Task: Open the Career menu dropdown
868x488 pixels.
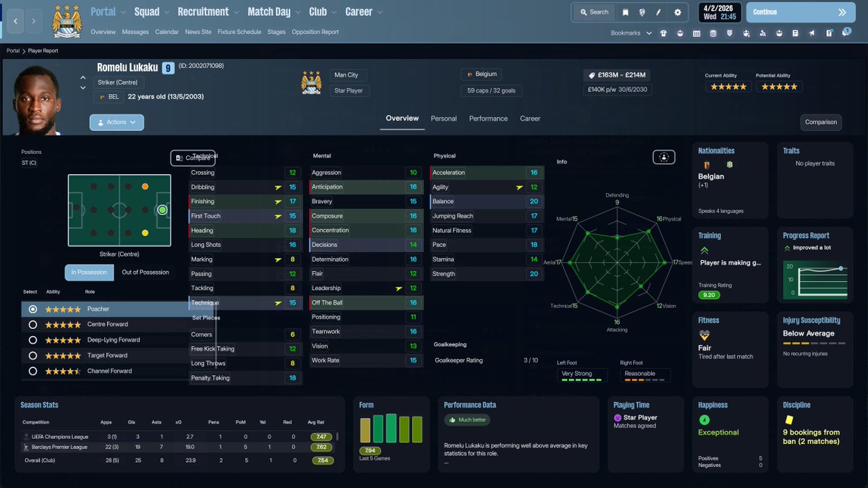Action: click(x=364, y=12)
